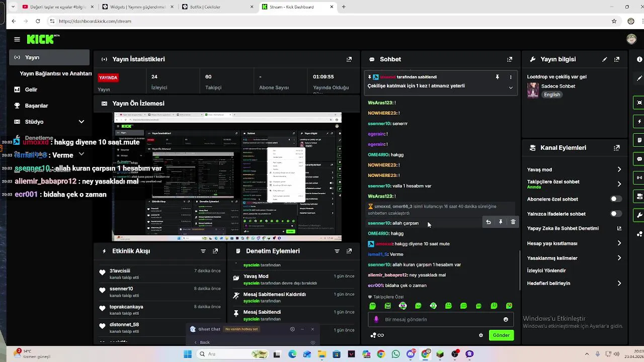This screenshot has height=362, width=644.
Task: Open the three-dot menu of pinned message
Action: 511,77
